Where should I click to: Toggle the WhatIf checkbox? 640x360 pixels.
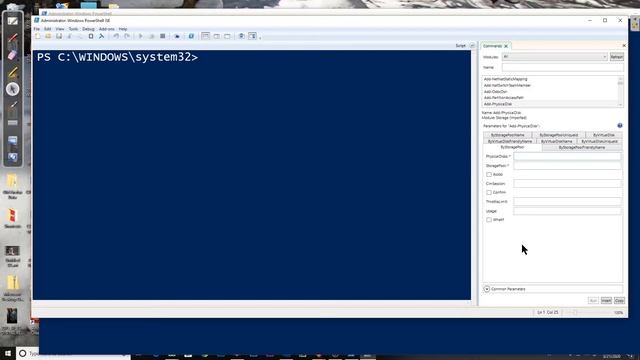pos(489,220)
